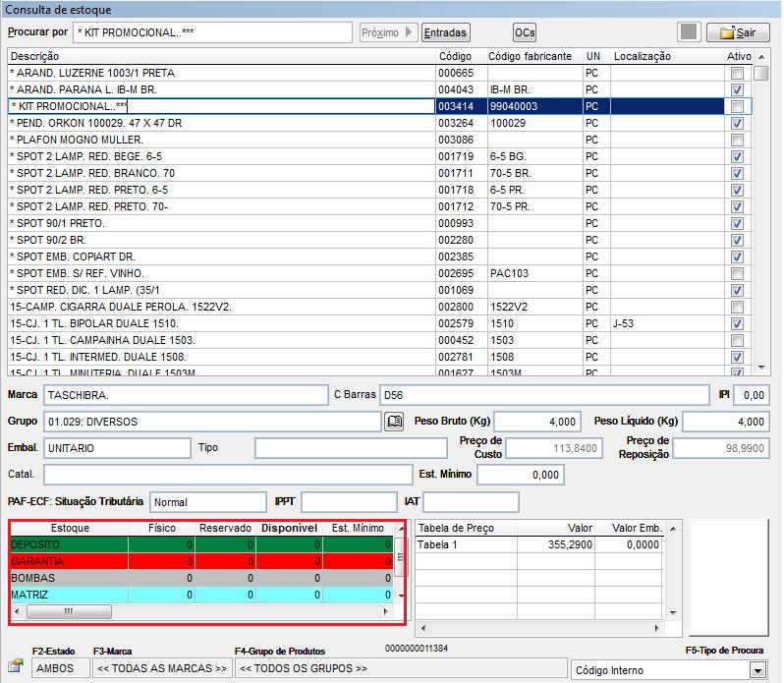
Task: Click the price table scroll-down arrow
Action: pyautogui.click(x=674, y=612)
